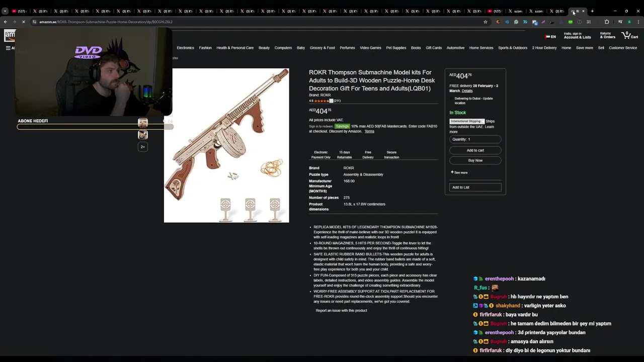The height and width of the screenshot is (362, 644).
Task: Click the 15 days Returnable info
Action: click(x=344, y=154)
